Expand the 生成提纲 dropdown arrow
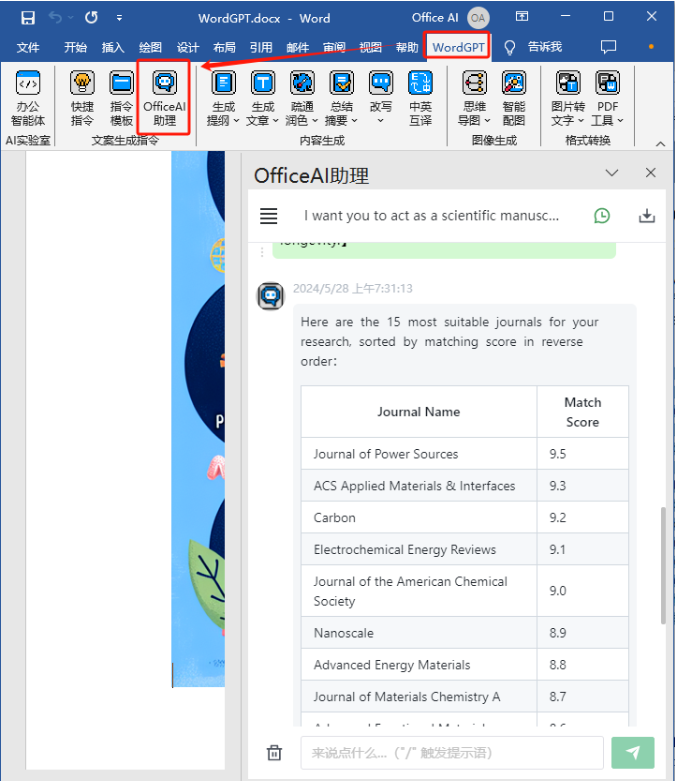 (x=236, y=121)
